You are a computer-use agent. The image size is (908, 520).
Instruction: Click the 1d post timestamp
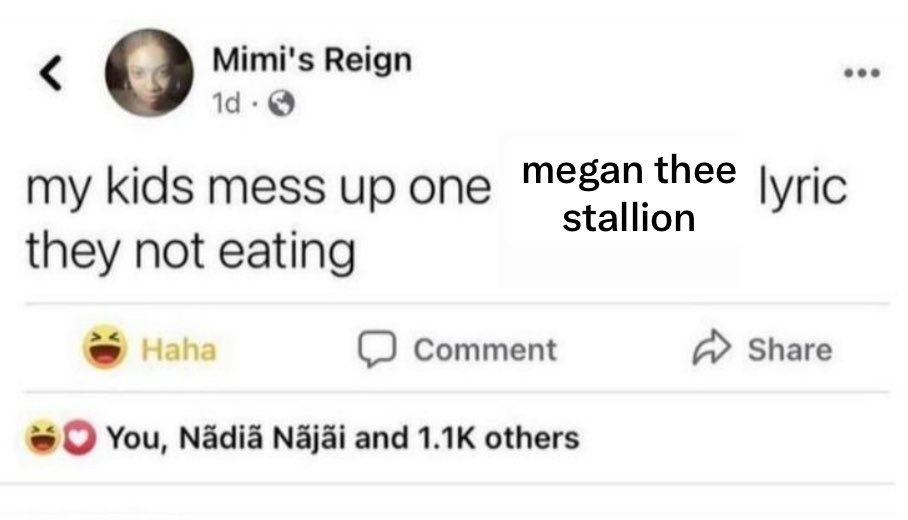click(x=226, y=104)
